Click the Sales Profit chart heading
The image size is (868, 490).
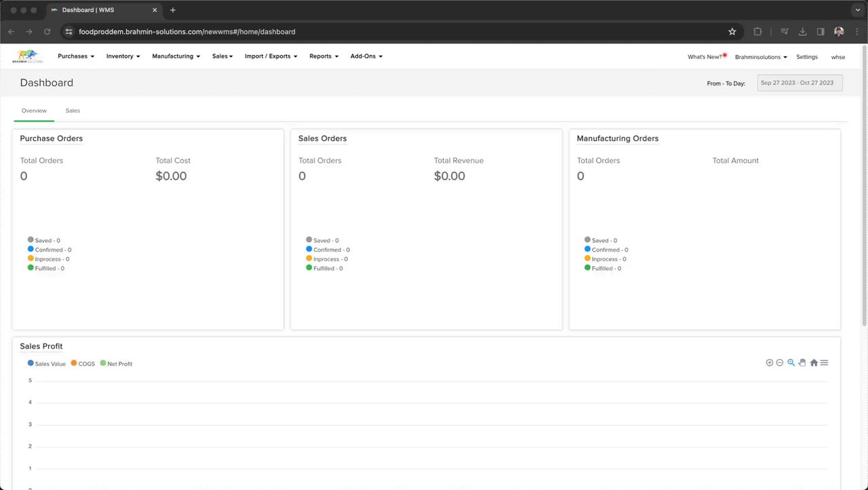tap(41, 346)
